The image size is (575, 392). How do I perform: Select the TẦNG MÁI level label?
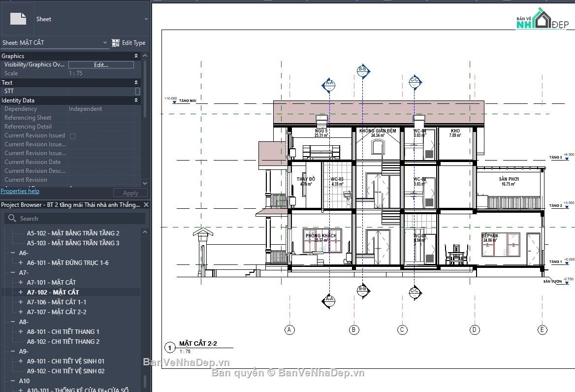coord(188,100)
